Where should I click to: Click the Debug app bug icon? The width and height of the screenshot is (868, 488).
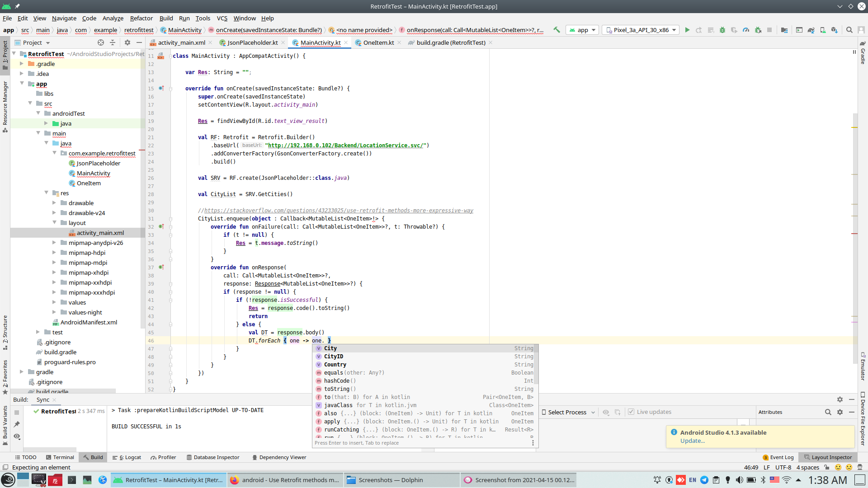coord(722,30)
